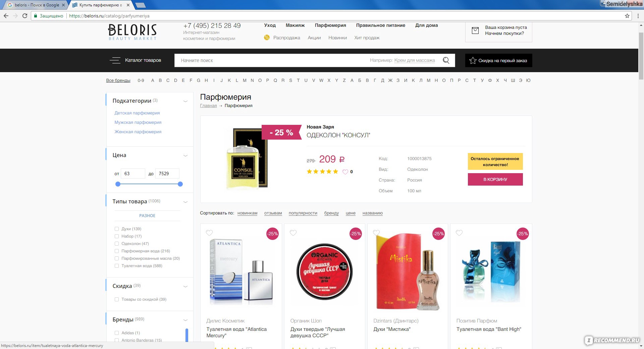Viewport: 644px width, 349px height.
Task: Sort products by цене
Action: click(x=351, y=213)
